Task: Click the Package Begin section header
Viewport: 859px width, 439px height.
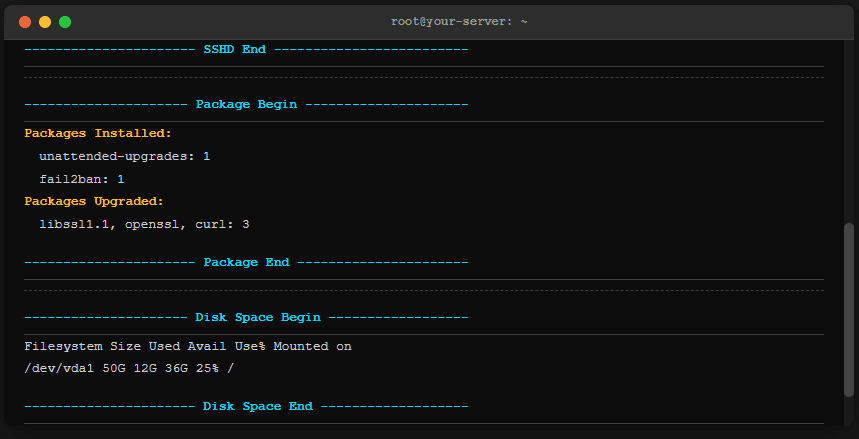Action: [x=246, y=104]
